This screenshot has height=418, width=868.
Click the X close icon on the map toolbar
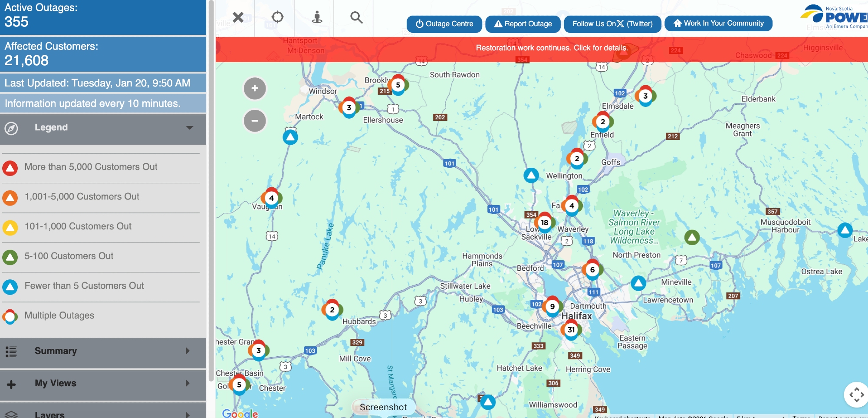pyautogui.click(x=238, y=17)
